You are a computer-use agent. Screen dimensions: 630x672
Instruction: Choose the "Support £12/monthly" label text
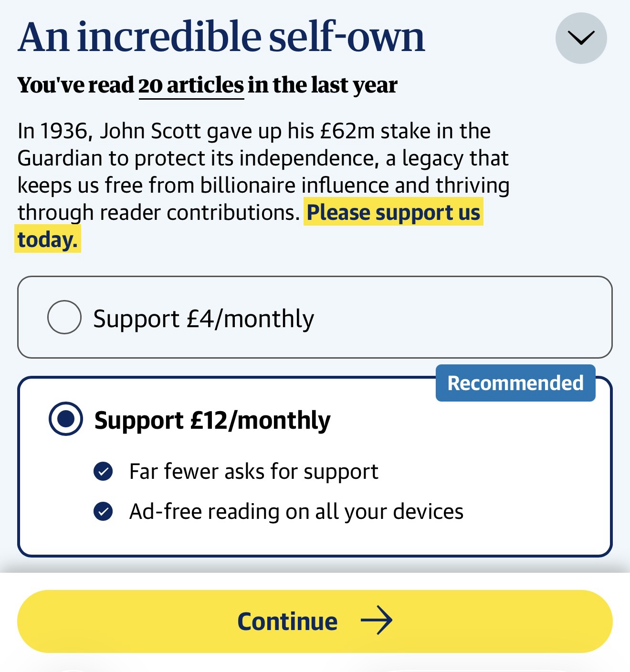[x=212, y=420]
